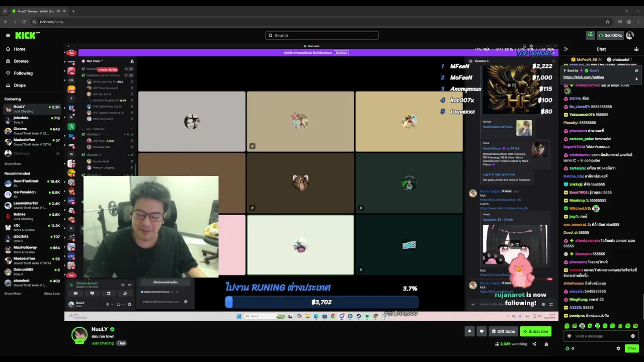Open chat settings gear

click(618, 348)
